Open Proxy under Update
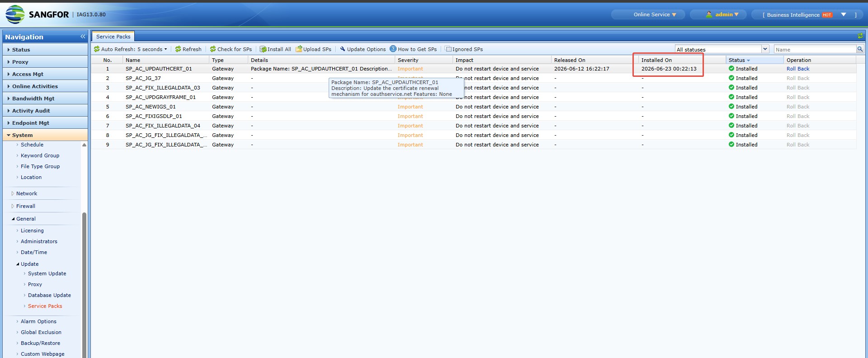868x358 pixels. pyautogui.click(x=35, y=284)
